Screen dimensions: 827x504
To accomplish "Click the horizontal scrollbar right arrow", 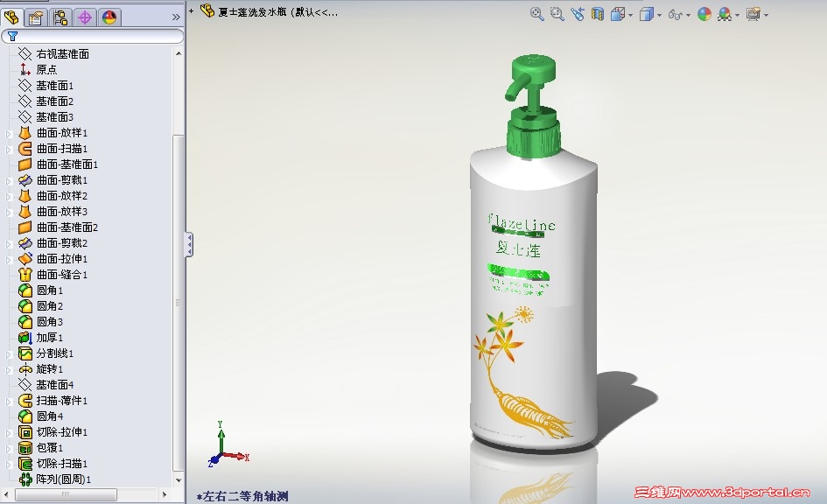I will pyautogui.click(x=164, y=494).
